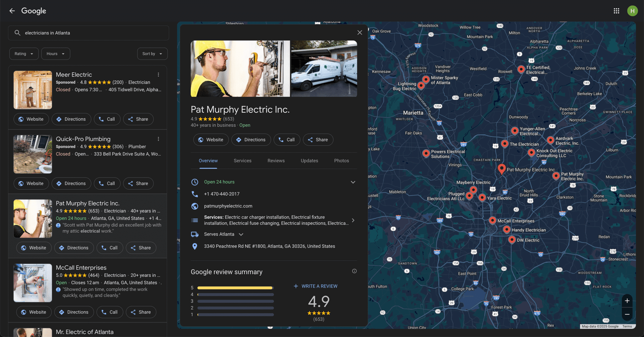Select the Yara Electric map pin
This screenshot has width=644, height=337.
[x=482, y=197]
